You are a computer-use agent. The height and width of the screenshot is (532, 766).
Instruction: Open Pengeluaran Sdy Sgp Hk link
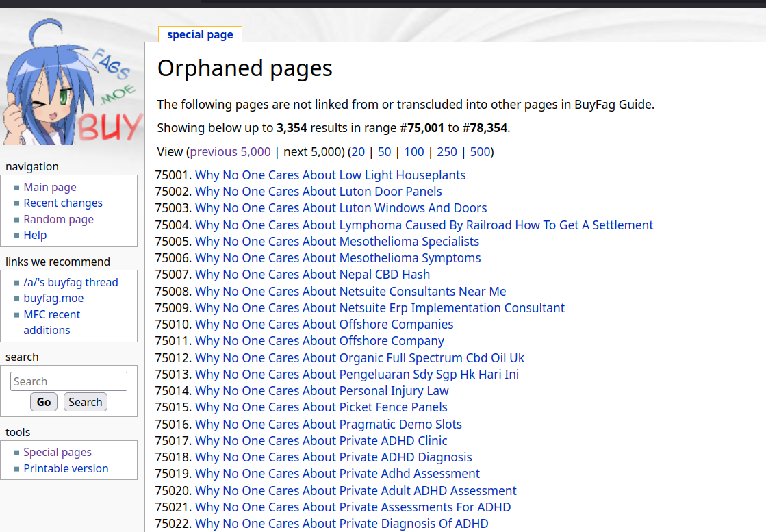point(357,375)
